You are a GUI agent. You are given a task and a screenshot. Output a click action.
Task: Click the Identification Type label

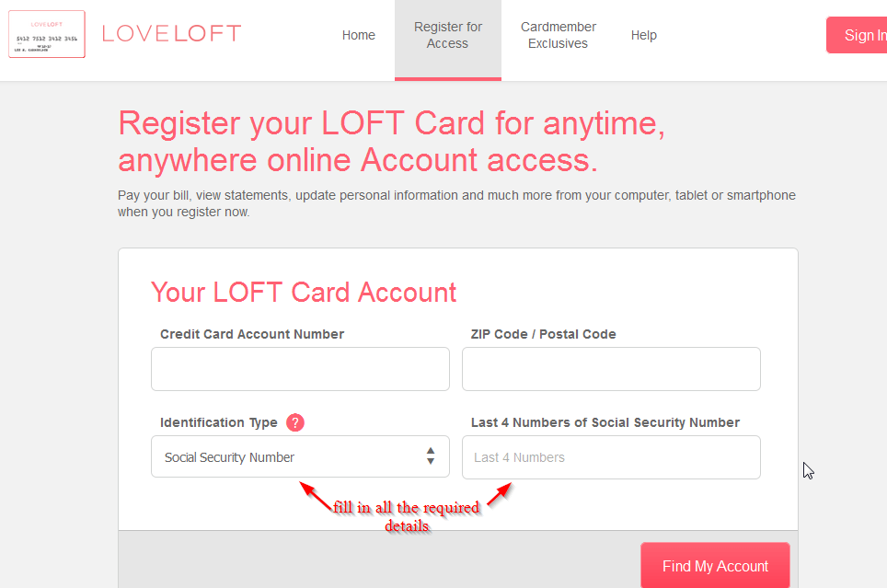tap(220, 421)
